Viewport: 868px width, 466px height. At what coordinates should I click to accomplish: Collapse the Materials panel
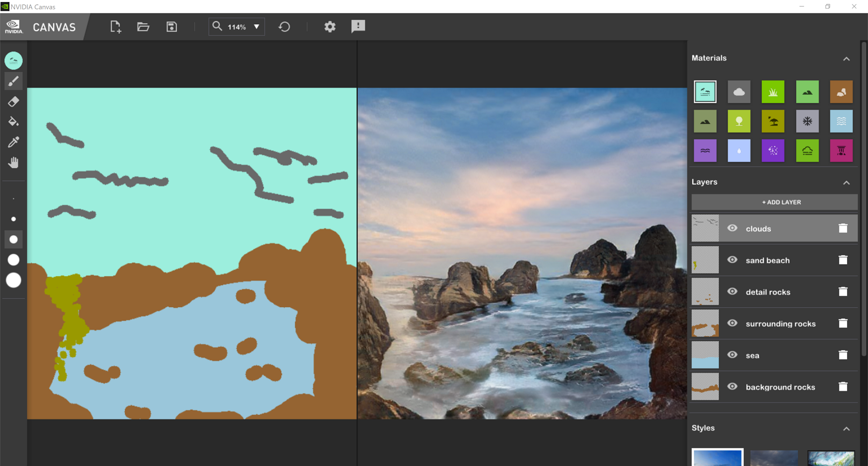pos(847,59)
